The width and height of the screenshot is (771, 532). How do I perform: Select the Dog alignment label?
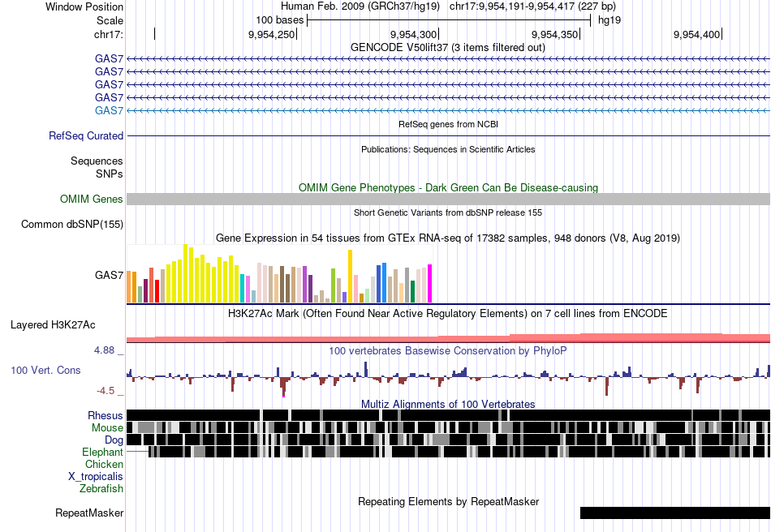(114, 440)
